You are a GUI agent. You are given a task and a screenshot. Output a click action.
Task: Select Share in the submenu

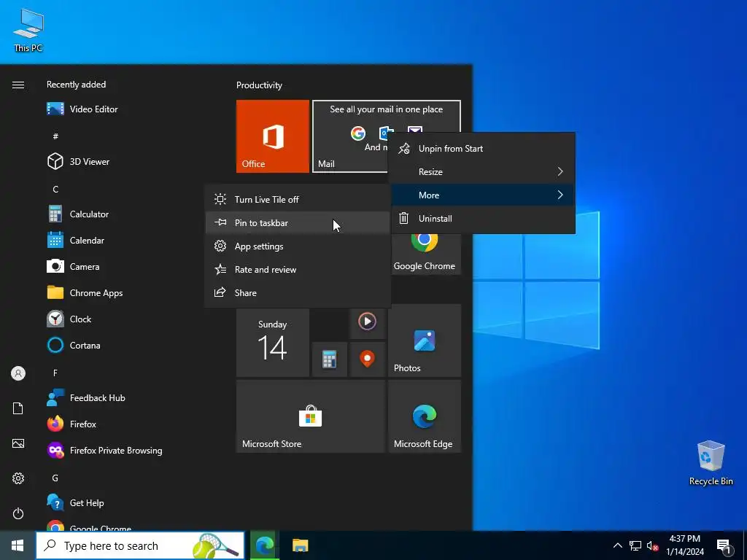[x=298, y=293]
